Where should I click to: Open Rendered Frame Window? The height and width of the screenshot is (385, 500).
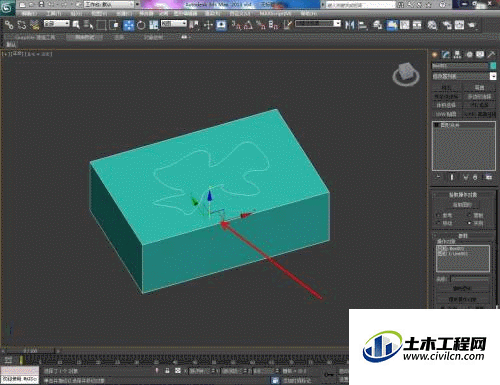(x=459, y=25)
